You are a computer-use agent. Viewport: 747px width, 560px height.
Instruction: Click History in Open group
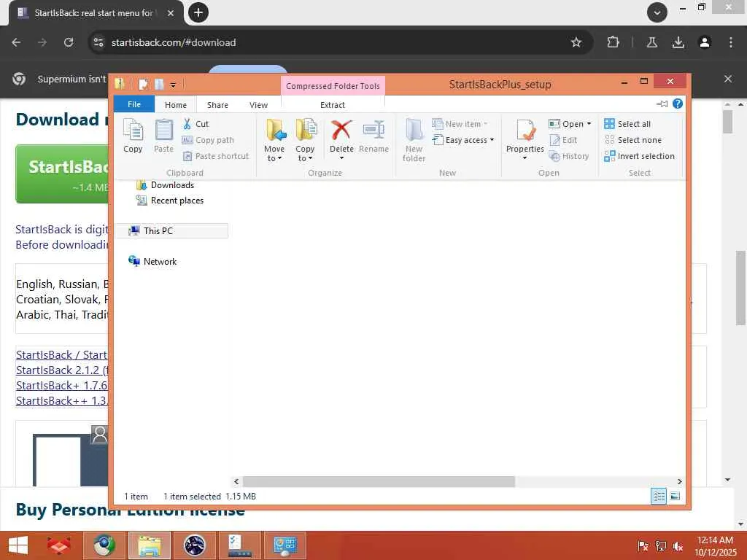[569, 156]
